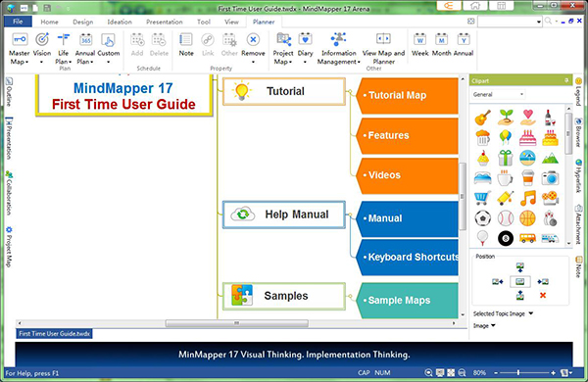Insert the soccer ball clipart
588x382 pixels.
point(482,218)
